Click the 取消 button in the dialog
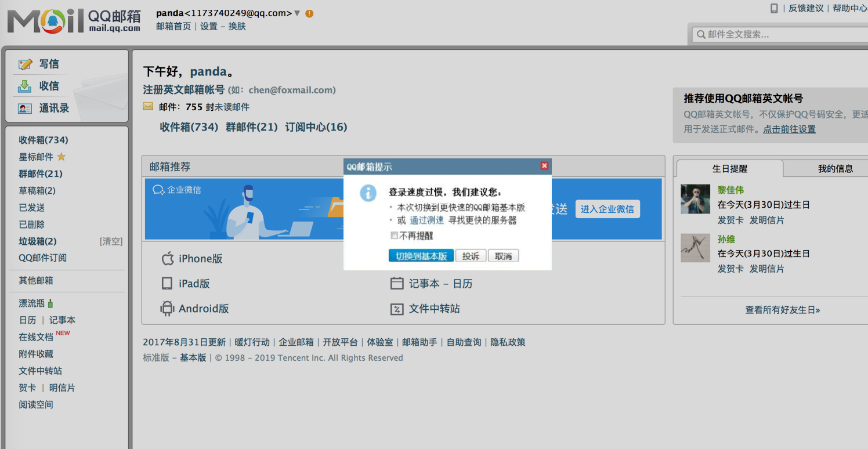868x449 pixels. point(503,256)
